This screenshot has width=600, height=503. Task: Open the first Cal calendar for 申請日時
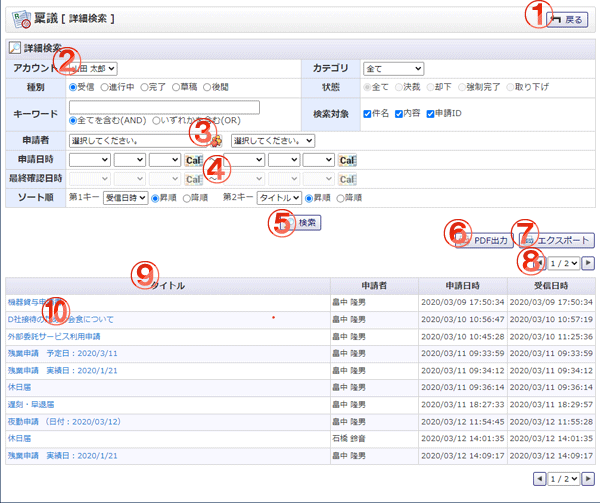point(194,160)
